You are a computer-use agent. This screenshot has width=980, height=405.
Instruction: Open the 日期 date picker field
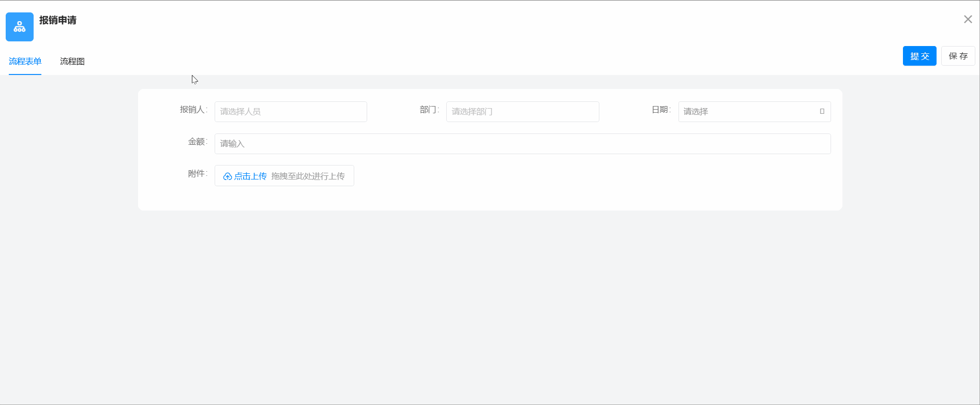747,112
